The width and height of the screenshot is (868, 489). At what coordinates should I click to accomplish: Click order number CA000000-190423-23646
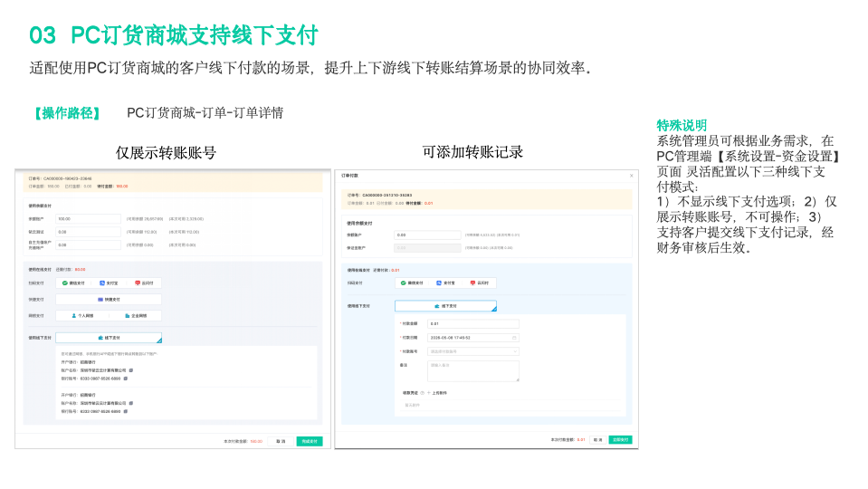pos(68,179)
